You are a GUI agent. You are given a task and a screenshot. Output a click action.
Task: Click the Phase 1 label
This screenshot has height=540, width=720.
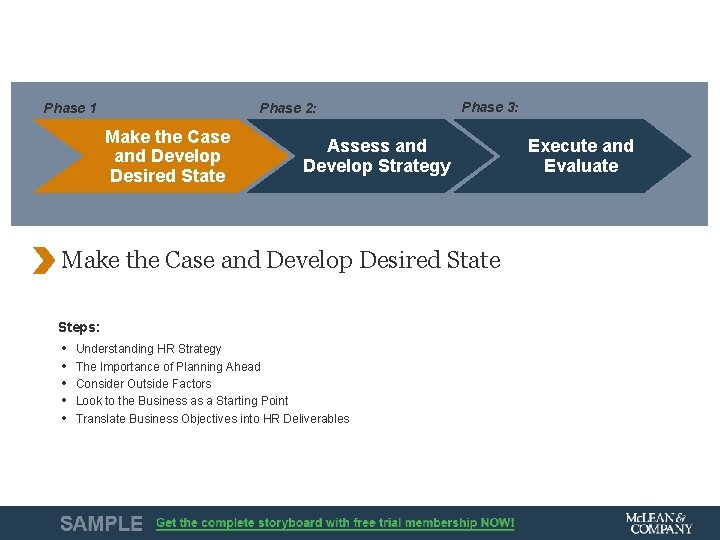(x=70, y=108)
